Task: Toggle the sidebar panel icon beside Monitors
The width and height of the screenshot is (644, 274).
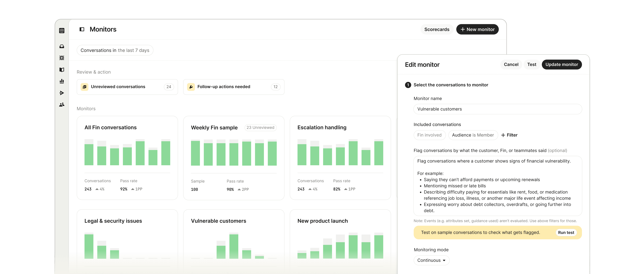Action: (x=82, y=29)
